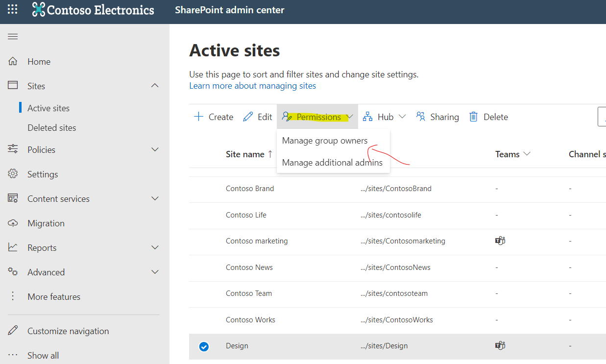
Task: Open the Teams column header dropdown
Action: pyautogui.click(x=527, y=154)
